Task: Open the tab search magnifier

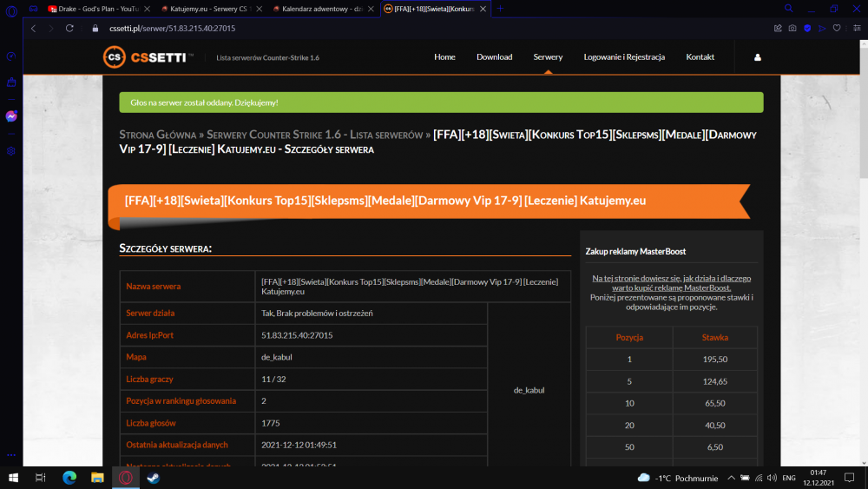Action: [x=788, y=9]
